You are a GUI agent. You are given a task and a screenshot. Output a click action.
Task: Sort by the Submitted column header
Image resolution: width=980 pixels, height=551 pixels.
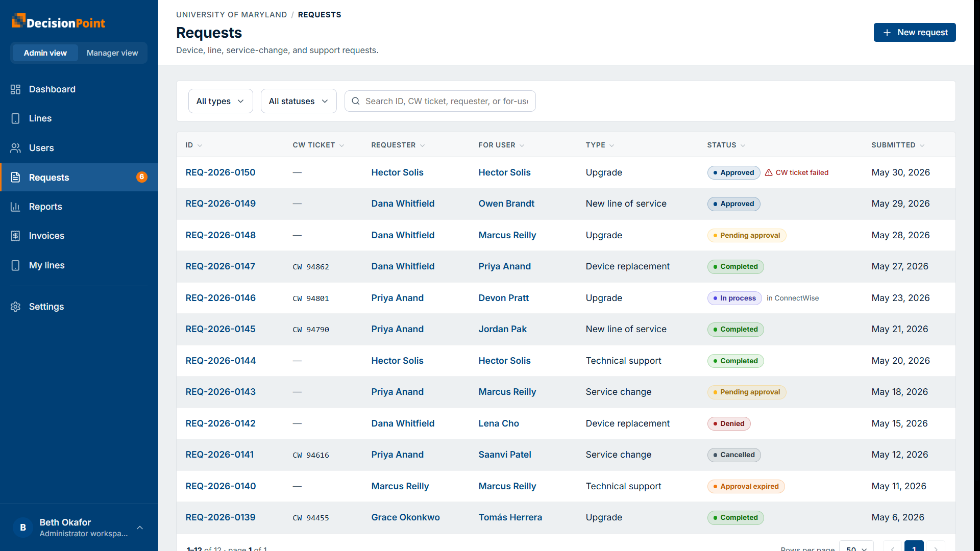point(898,145)
